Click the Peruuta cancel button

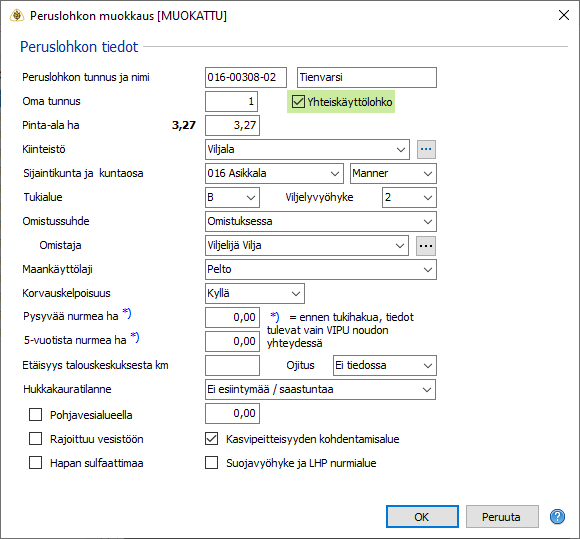[502, 516]
